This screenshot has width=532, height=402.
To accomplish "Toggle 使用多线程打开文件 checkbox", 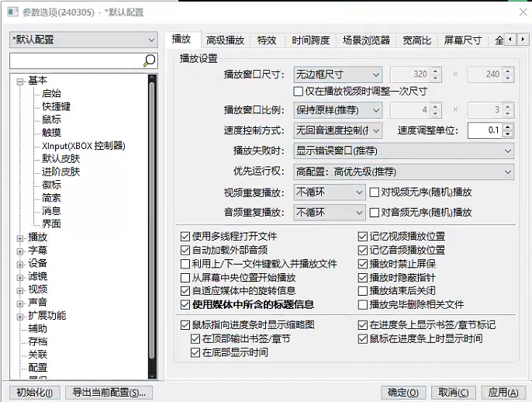I will click(185, 236).
